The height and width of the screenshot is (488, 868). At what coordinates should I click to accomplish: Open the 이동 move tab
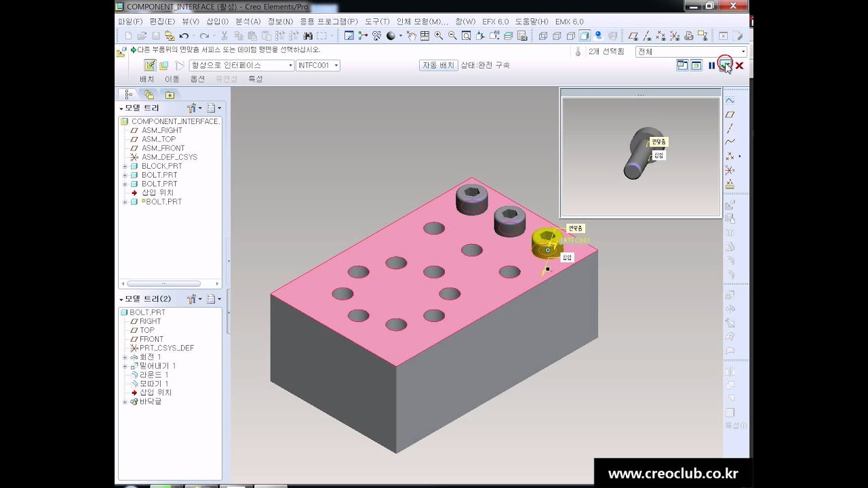[172, 79]
